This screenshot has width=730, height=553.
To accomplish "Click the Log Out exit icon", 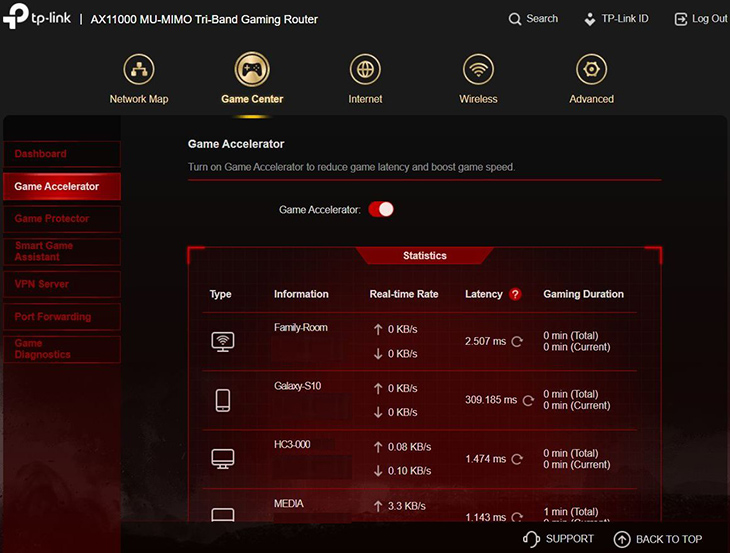I will (681, 19).
